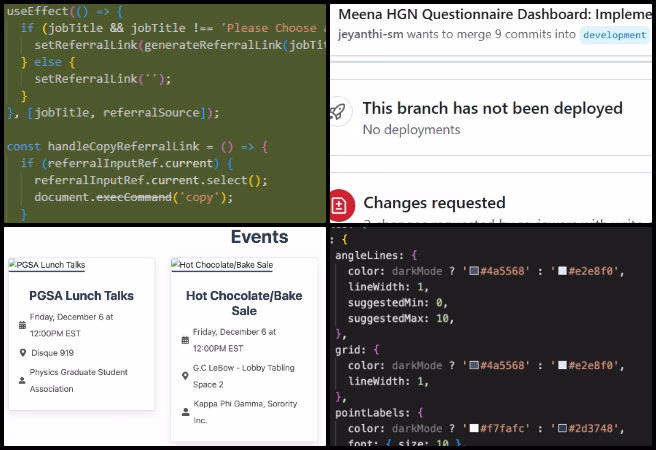Click #4a5568 color swatch in angleLines

pyautogui.click(x=474, y=271)
